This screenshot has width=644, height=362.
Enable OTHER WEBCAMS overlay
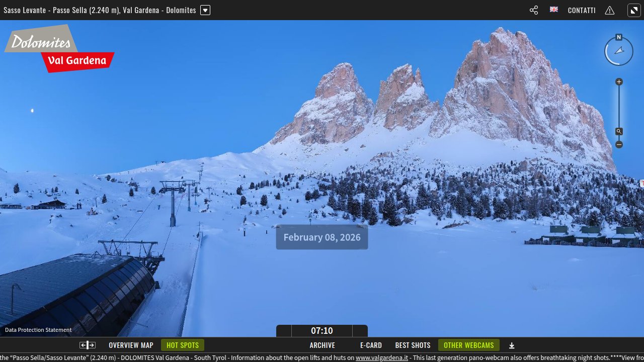click(468, 345)
